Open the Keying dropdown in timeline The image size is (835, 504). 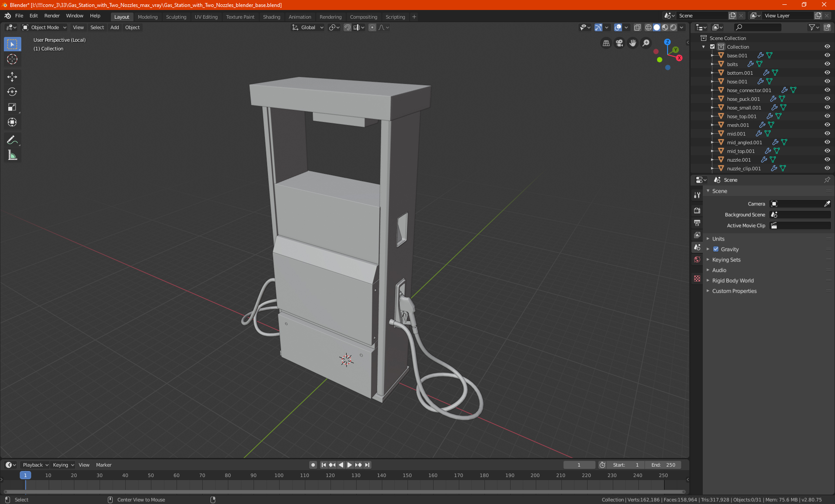coord(63,465)
